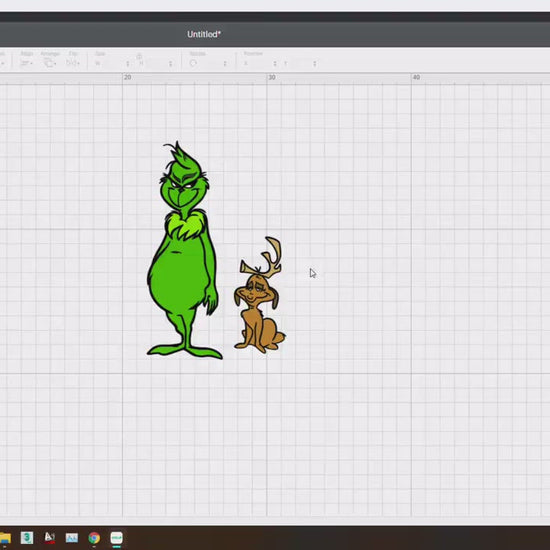Viewport: 550px width, 550px height.
Task: Toggle the size aspect-ratio lock icon
Action: (x=139, y=56)
